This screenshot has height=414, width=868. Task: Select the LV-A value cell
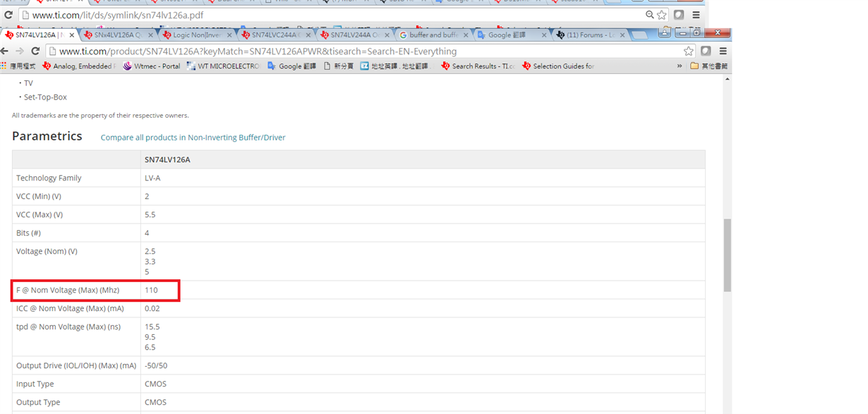pyautogui.click(x=152, y=178)
